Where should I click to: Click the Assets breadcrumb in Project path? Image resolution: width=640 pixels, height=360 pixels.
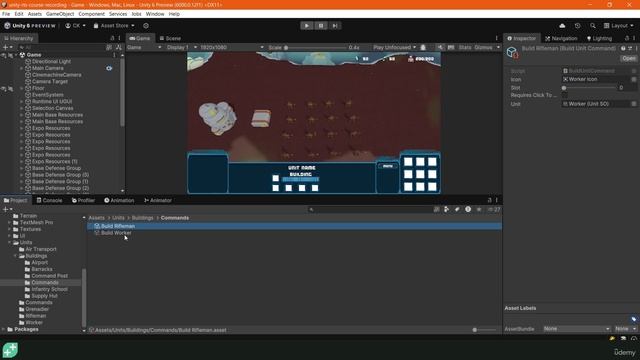97,218
